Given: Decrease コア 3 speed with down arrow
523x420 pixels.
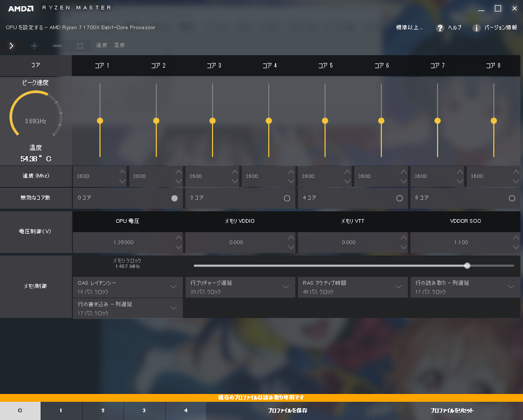Looking at the screenshot, I should 235,181.
